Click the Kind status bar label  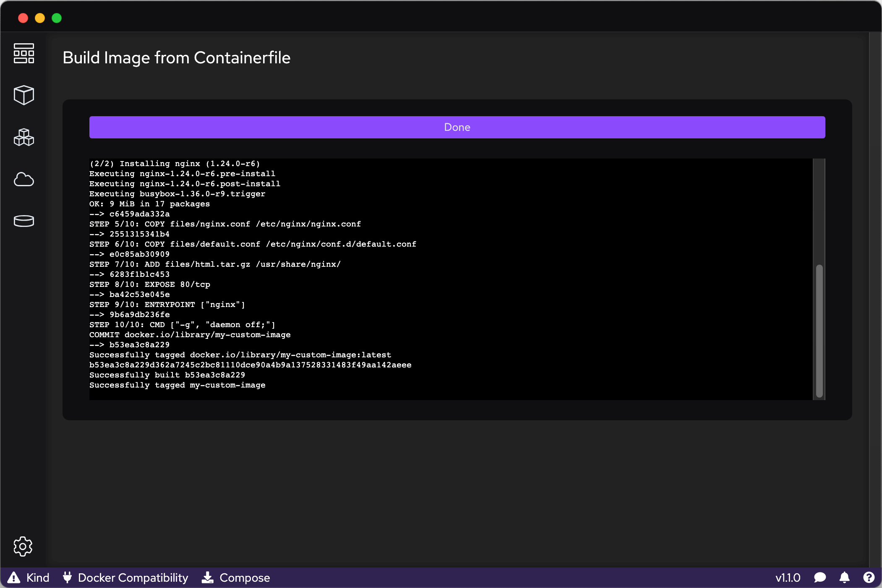pyautogui.click(x=38, y=578)
